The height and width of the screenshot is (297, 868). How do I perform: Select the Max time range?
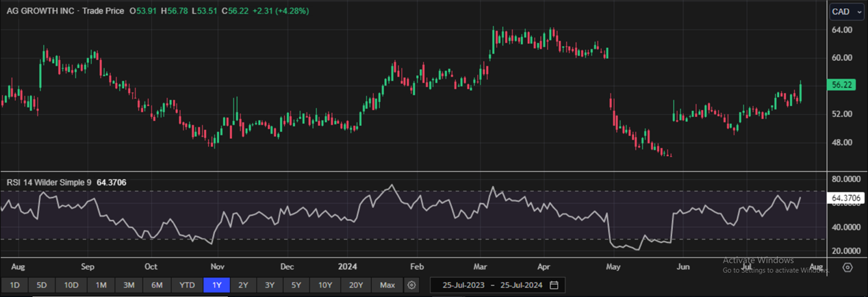(387, 285)
